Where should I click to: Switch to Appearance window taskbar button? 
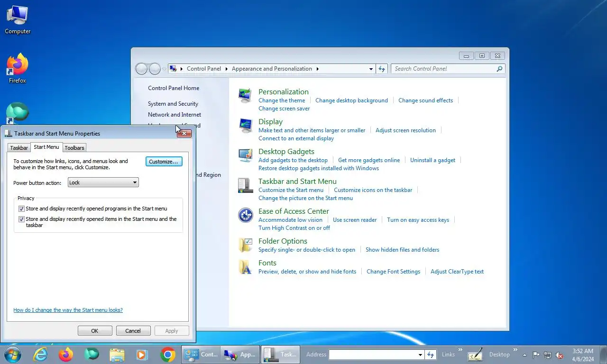pos(240,354)
